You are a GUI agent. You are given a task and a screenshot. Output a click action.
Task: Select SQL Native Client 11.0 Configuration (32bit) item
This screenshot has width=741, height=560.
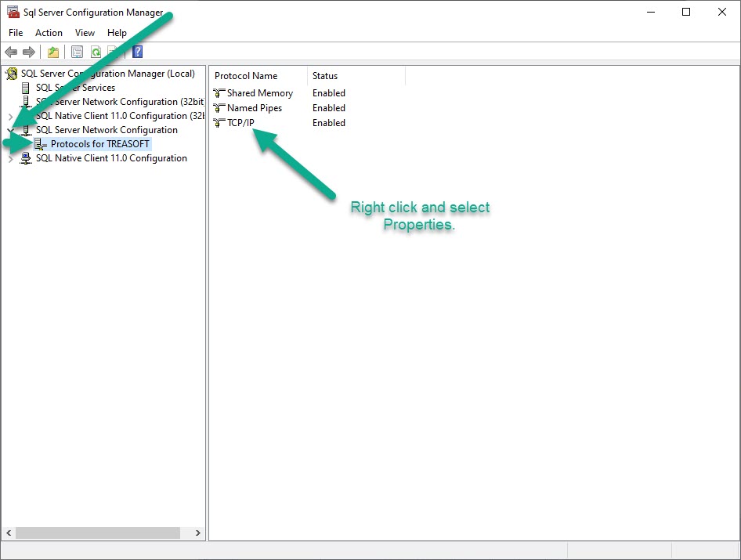pyautogui.click(x=120, y=116)
